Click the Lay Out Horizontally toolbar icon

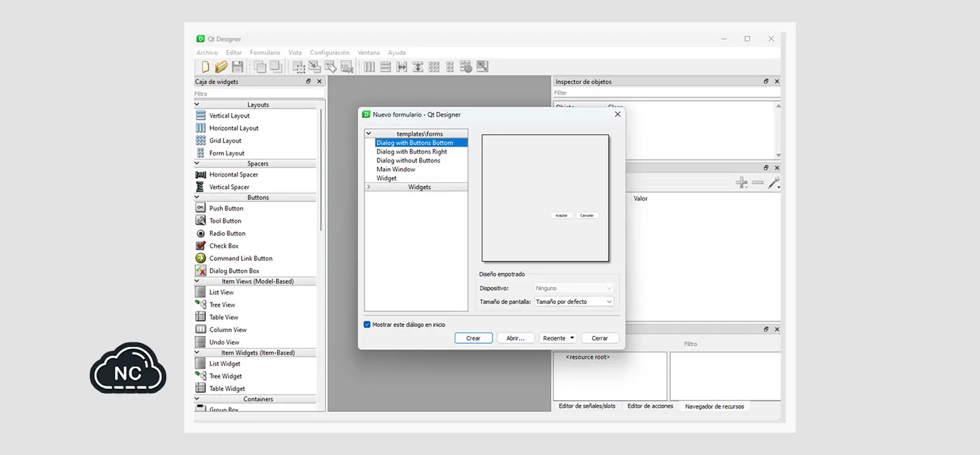point(369,67)
